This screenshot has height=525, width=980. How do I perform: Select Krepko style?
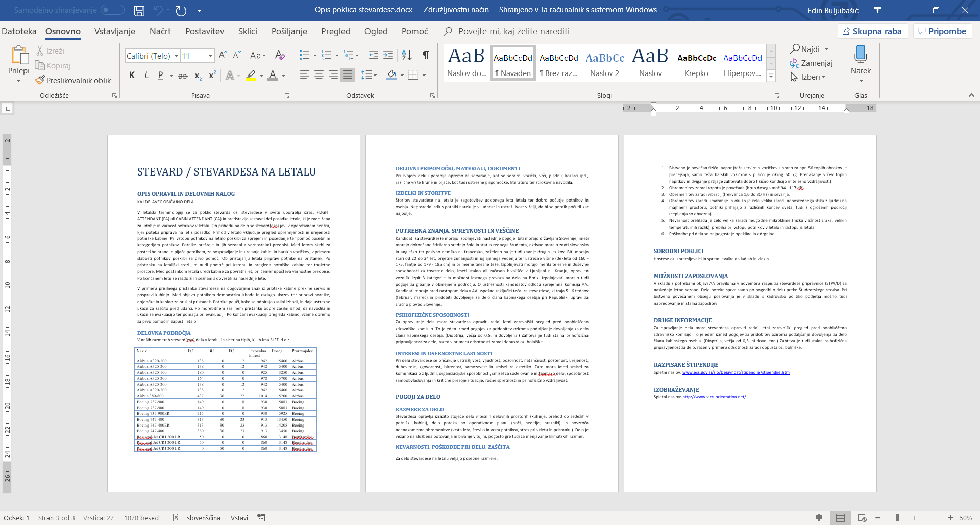click(696, 63)
